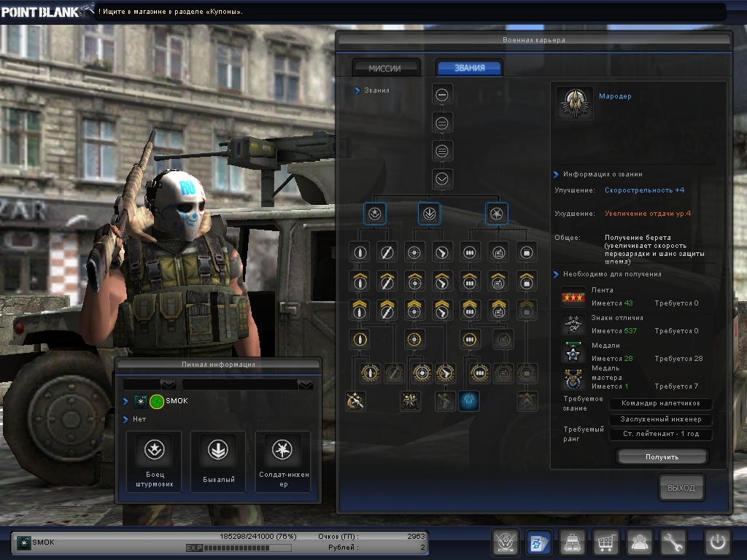This screenshot has width=747, height=560.
Task: Expand the Необходимо для получения section arrow
Action: coord(556,274)
